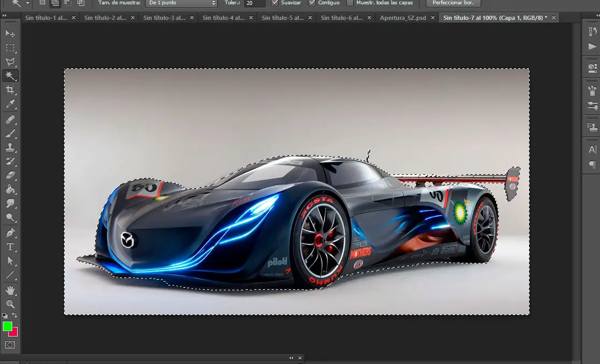Activate the Crop tool

(x=10, y=90)
